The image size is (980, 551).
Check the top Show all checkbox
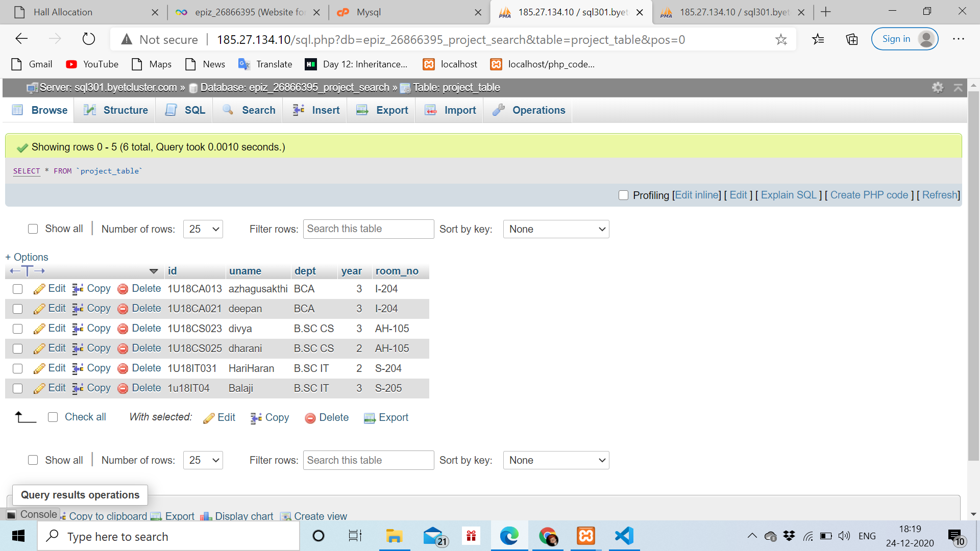[33, 229]
